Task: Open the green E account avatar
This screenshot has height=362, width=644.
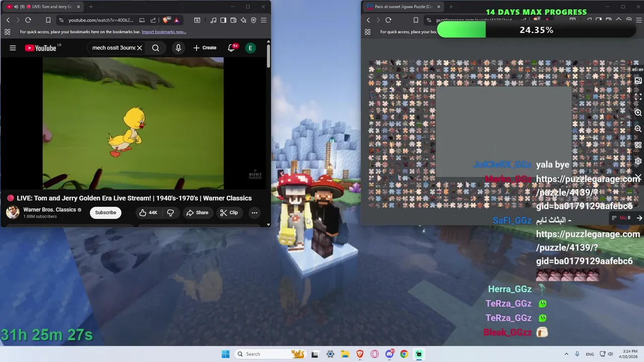Action: (250, 48)
